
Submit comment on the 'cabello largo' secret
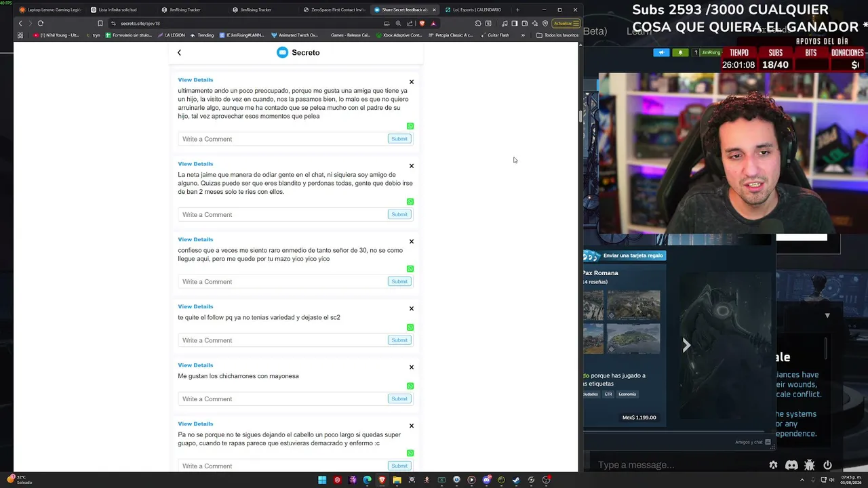(399, 466)
